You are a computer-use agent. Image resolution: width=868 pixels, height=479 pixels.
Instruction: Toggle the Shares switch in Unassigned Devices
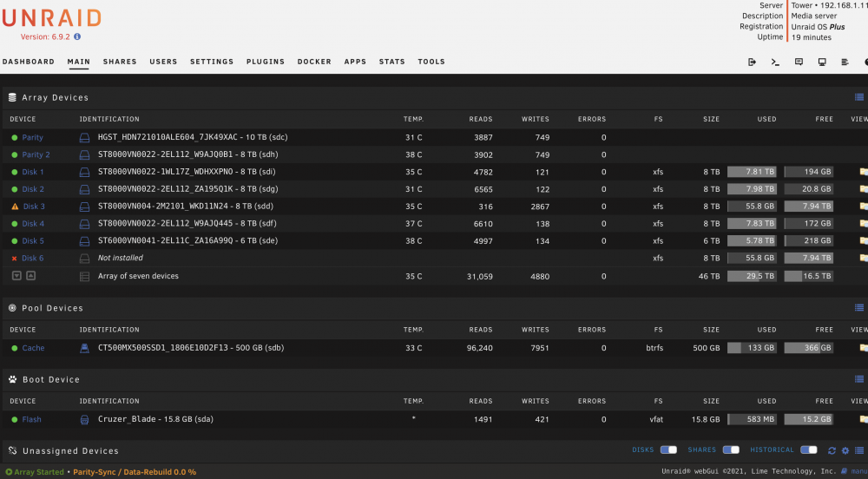click(x=731, y=449)
